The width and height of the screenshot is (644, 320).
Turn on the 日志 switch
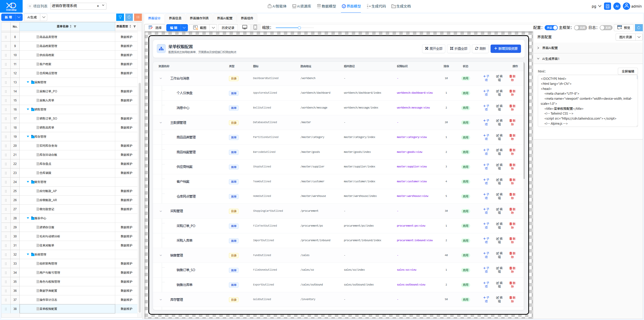coord(606,28)
